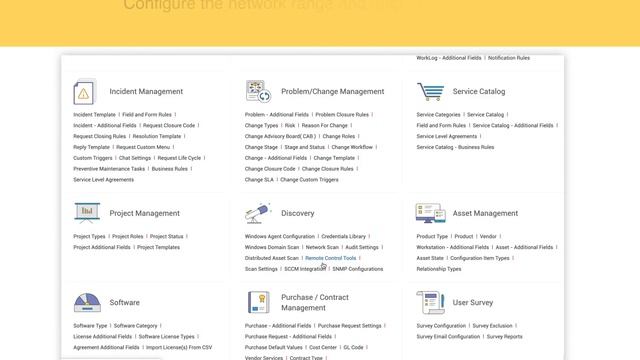Open Reason For Change link
Image resolution: width=640 pixels, height=360 pixels.
tap(324, 125)
